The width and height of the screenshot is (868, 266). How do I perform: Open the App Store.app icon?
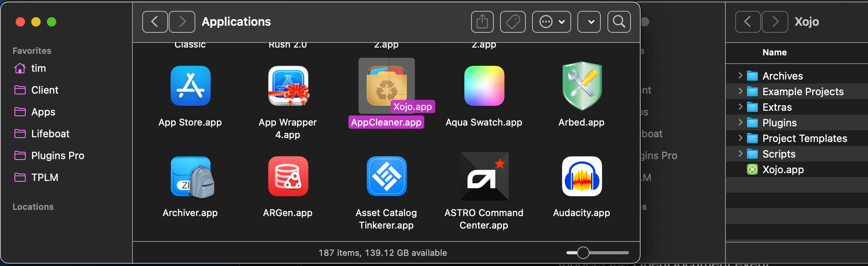click(191, 86)
